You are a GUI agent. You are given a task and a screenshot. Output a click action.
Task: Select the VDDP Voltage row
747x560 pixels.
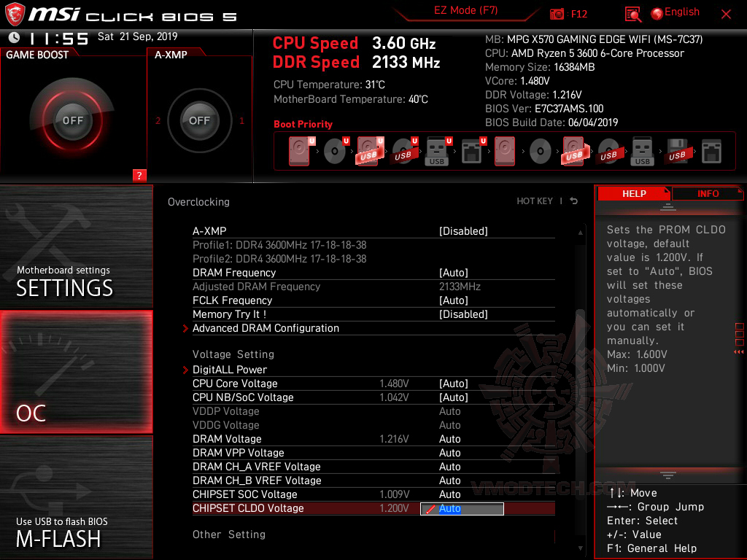373,411
